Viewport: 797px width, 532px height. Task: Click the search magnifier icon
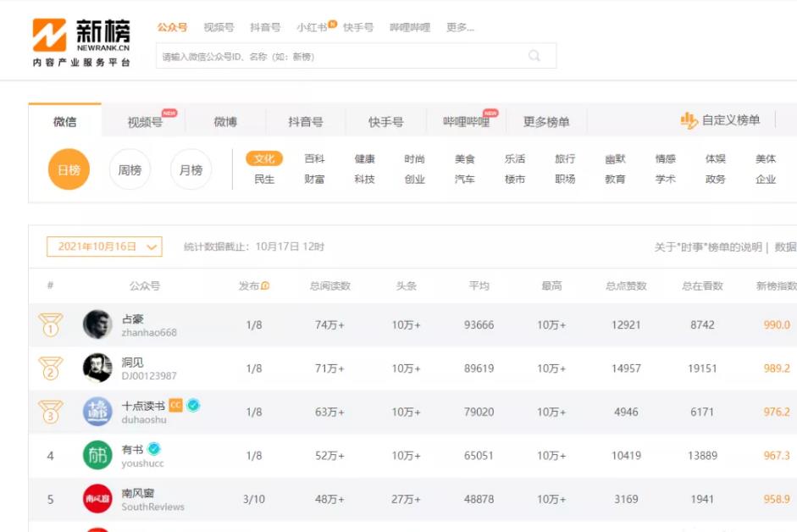tap(534, 55)
